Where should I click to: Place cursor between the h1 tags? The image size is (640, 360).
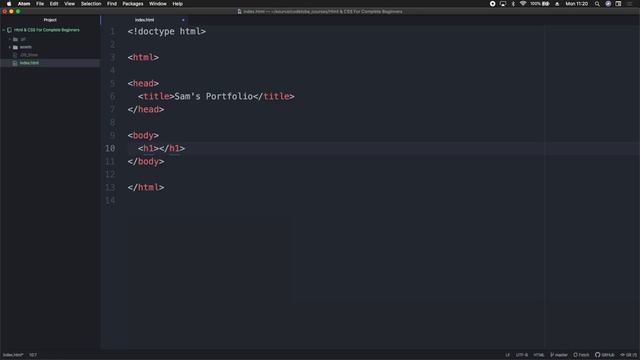(159, 149)
